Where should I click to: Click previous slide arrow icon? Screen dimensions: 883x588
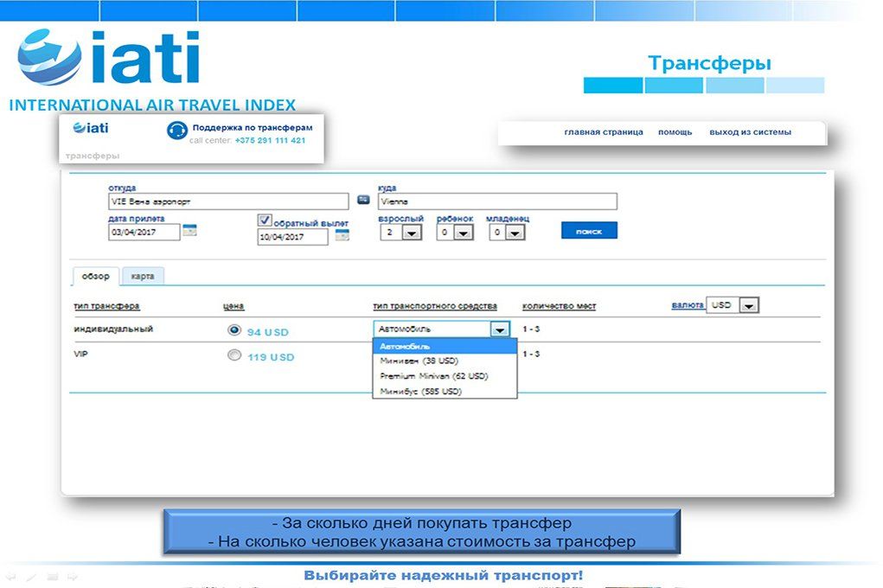coord(10,576)
